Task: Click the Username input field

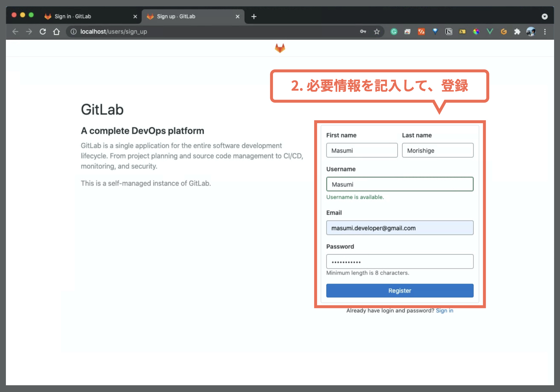Action: click(x=400, y=184)
